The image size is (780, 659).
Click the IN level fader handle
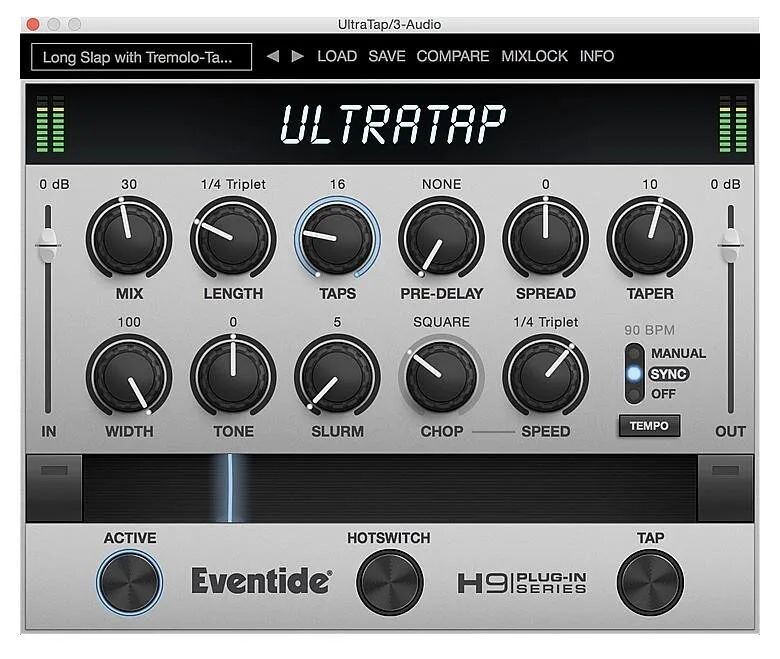tap(48, 245)
